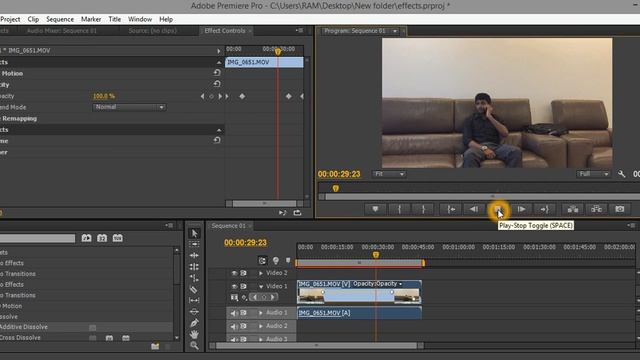Select the Rolling Edit tool

(194, 267)
